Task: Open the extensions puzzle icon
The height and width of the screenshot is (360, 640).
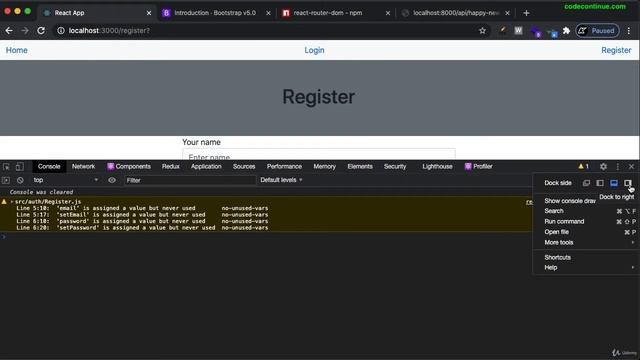Action: click(566, 31)
